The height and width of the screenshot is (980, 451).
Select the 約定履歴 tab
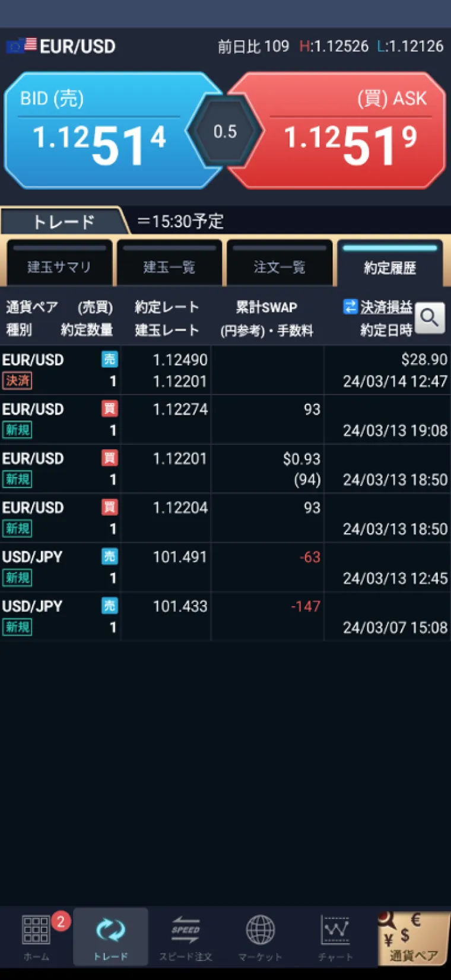point(390,266)
